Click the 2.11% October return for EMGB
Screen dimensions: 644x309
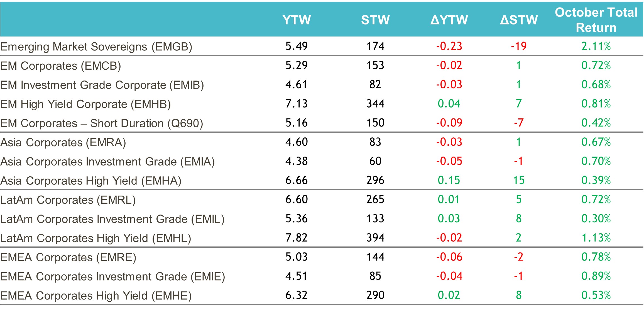[x=596, y=46]
